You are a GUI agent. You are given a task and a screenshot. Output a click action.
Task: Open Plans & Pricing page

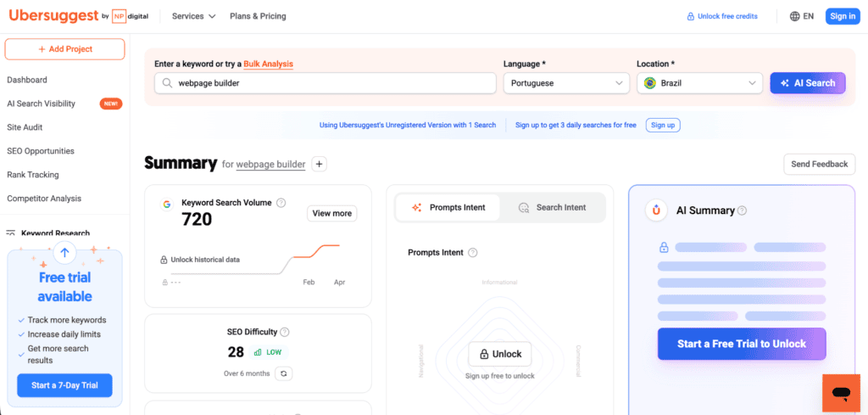[258, 16]
